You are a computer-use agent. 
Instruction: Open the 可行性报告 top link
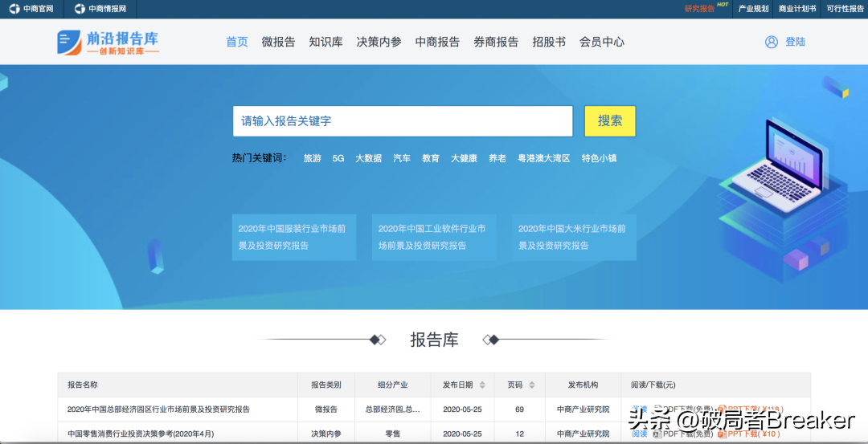click(845, 9)
